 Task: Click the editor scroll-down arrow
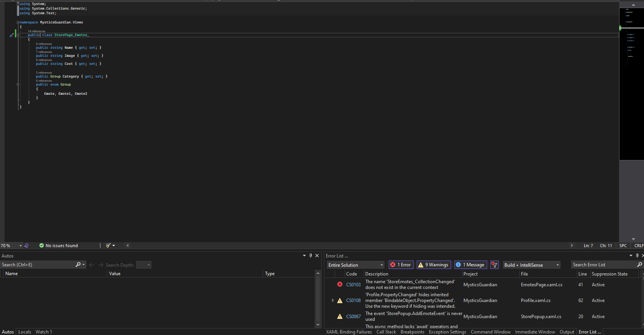click(x=633, y=239)
